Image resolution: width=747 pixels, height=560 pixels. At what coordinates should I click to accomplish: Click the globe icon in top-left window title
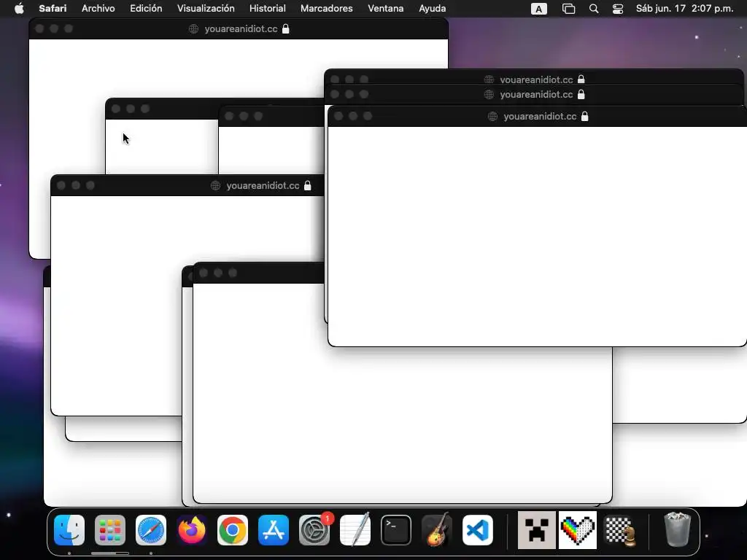[193, 29]
